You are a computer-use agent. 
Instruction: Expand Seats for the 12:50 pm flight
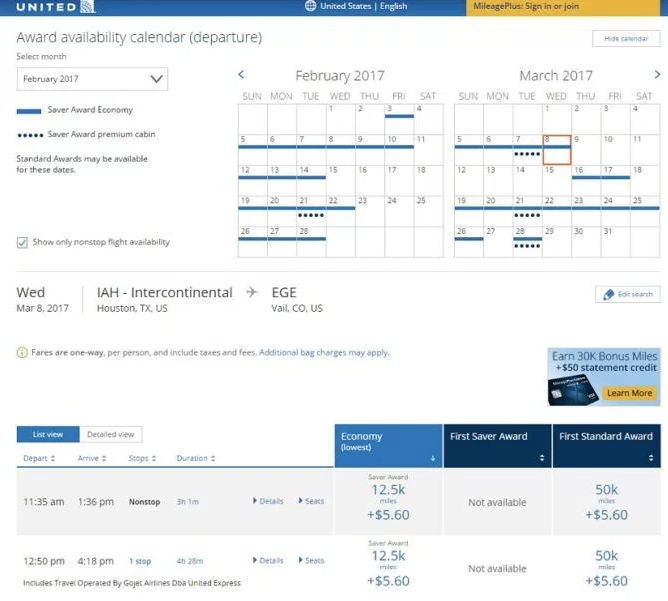[x=311, y=561]
